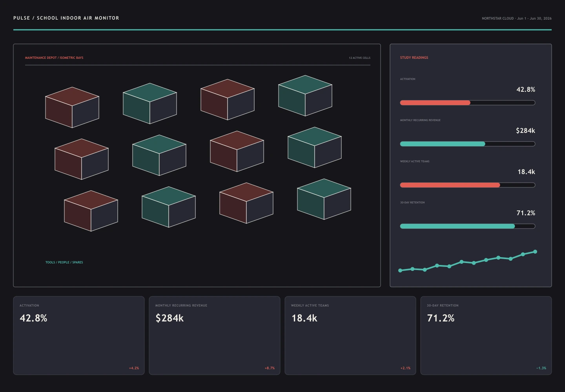Click the +2.1% change on Weekly Active Teams card

click(x=406, y=368)
